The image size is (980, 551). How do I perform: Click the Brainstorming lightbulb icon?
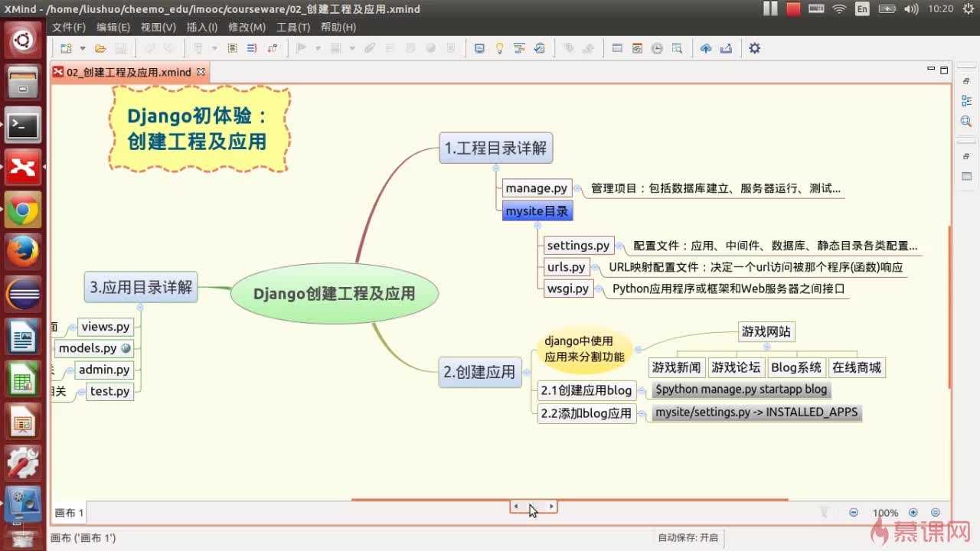pos(499,48)
